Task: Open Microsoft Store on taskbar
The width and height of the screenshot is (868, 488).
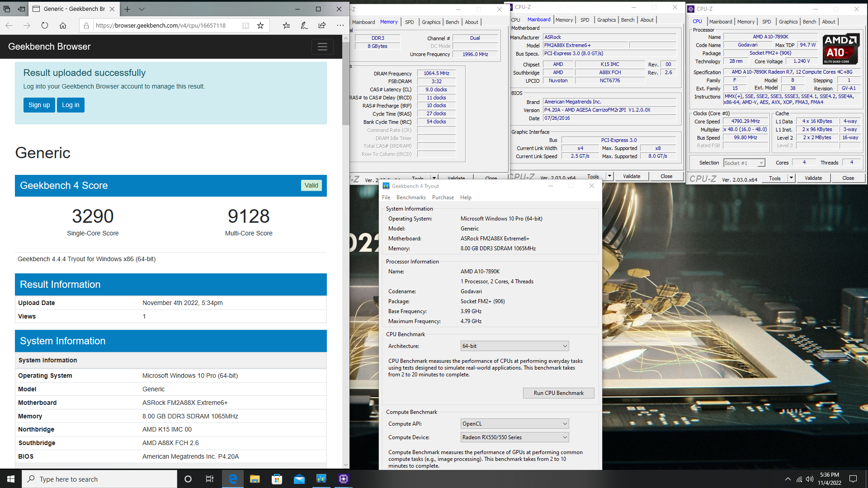Action: [x=277, y=479]
